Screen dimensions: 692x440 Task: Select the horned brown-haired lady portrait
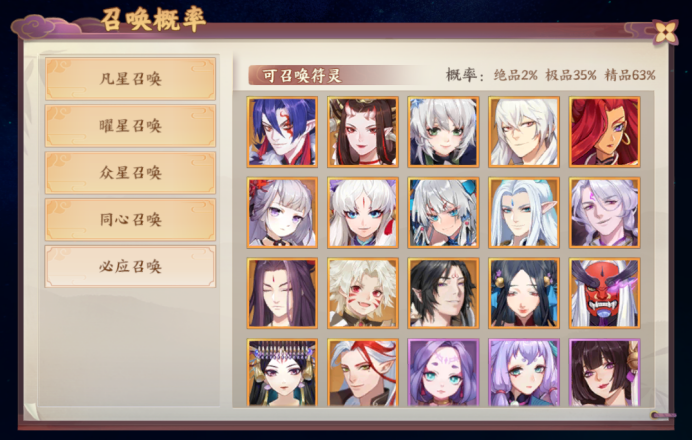[x=363, y=132]
